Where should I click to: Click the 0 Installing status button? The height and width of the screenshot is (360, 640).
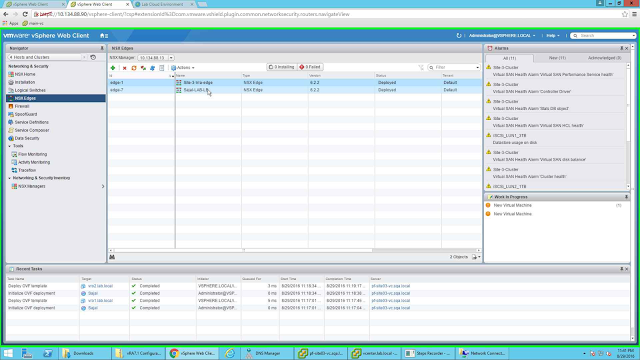pyautogui.click(x=282, y=67)
